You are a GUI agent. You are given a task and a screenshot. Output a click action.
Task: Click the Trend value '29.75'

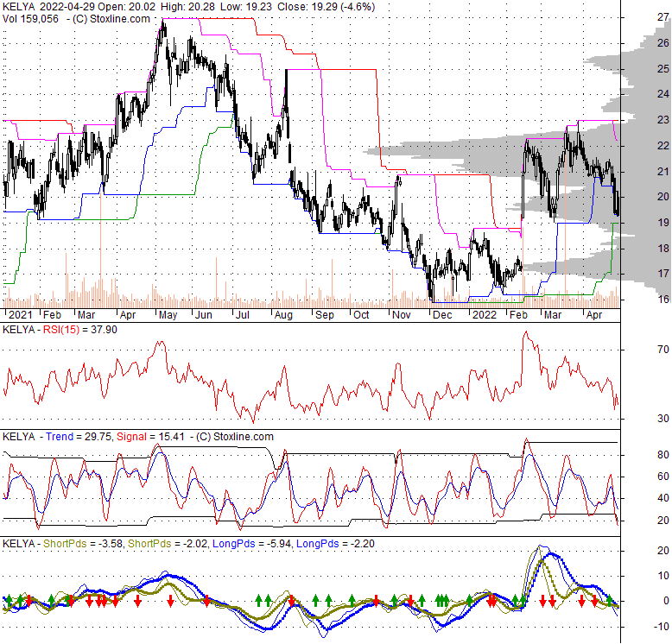click(x=98, y=437)
